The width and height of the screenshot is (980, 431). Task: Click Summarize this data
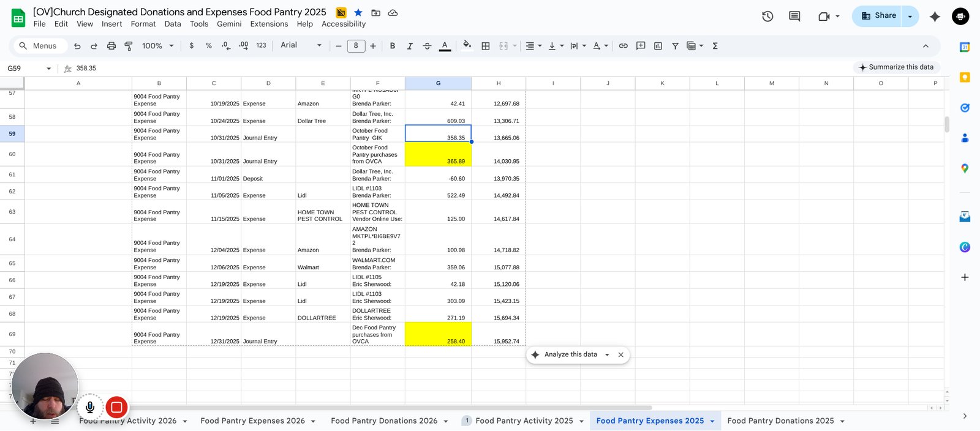click(x=897, y=67)
